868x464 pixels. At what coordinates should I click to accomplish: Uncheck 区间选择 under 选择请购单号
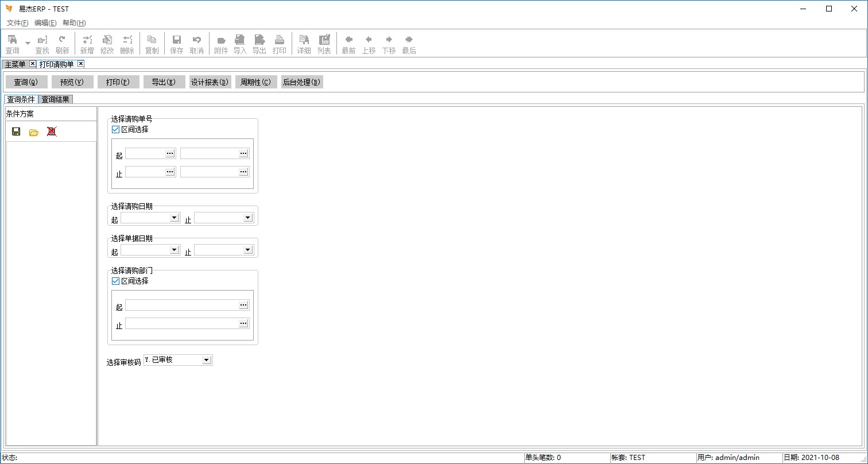(115, 130)
